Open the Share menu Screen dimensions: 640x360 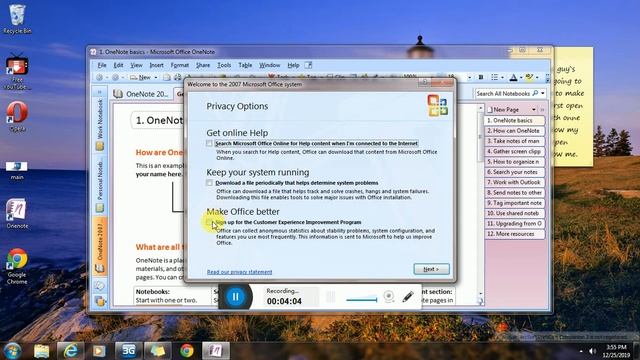click(x=203, y=65)
